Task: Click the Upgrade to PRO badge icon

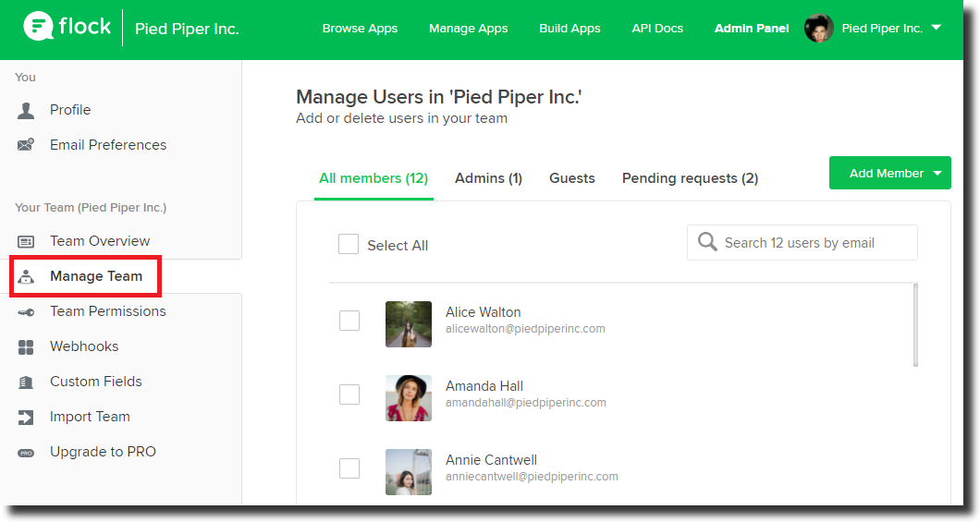Action: point(26,453)
